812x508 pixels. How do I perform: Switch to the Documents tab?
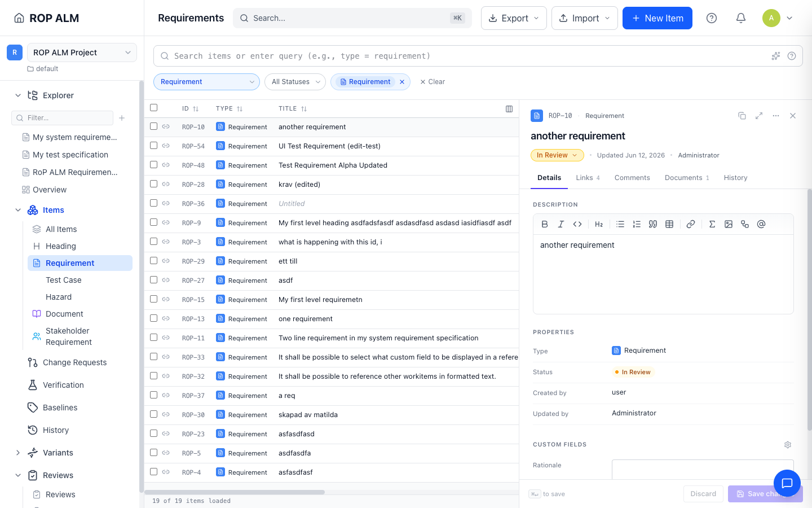[x=687, y=178]
